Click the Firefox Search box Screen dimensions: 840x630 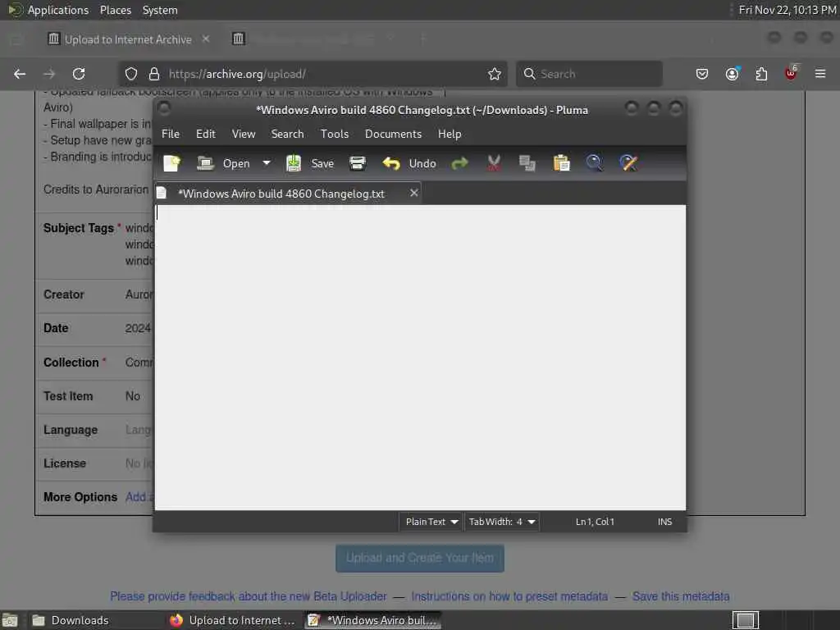[x=589, y=74]
